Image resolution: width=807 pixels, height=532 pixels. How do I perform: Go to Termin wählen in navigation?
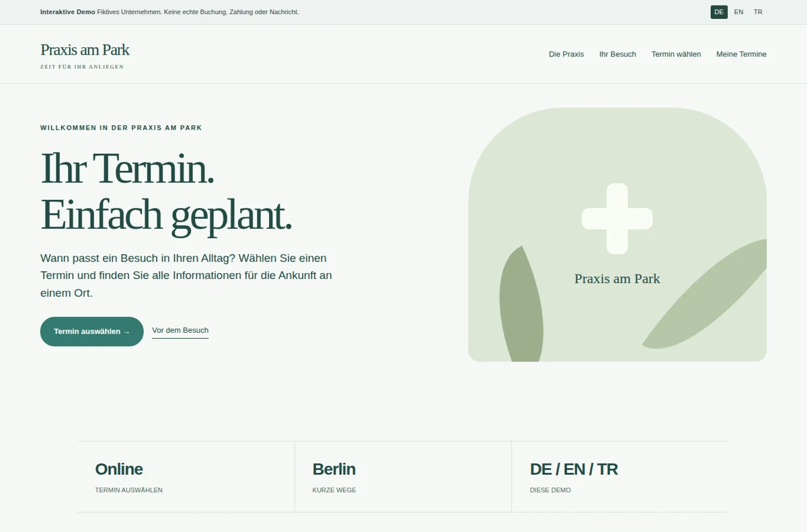[x=676, y=54]
